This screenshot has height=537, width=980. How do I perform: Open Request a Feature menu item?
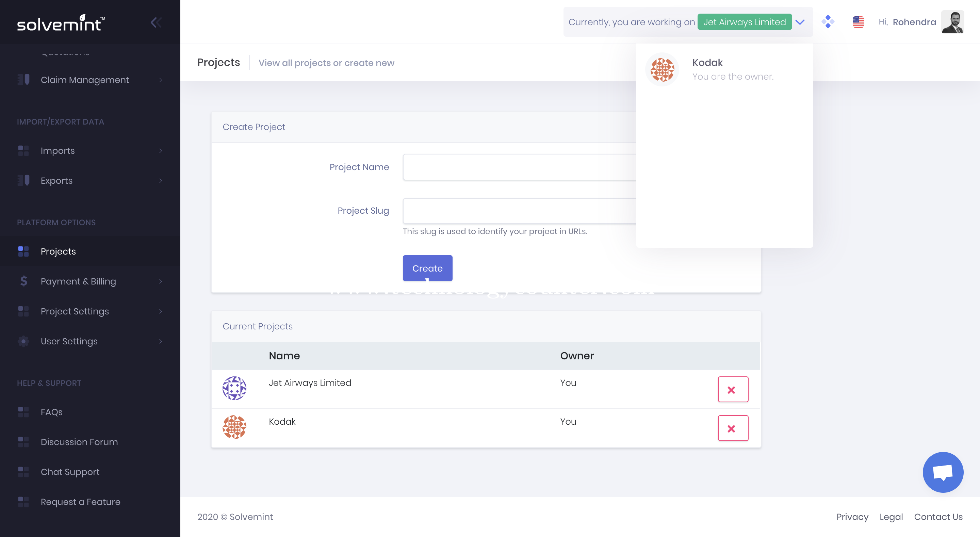pos(90,502)
